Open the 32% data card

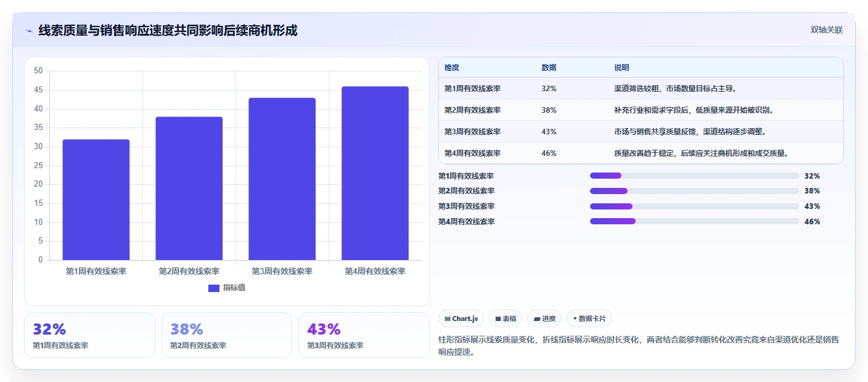pos(89,335)
